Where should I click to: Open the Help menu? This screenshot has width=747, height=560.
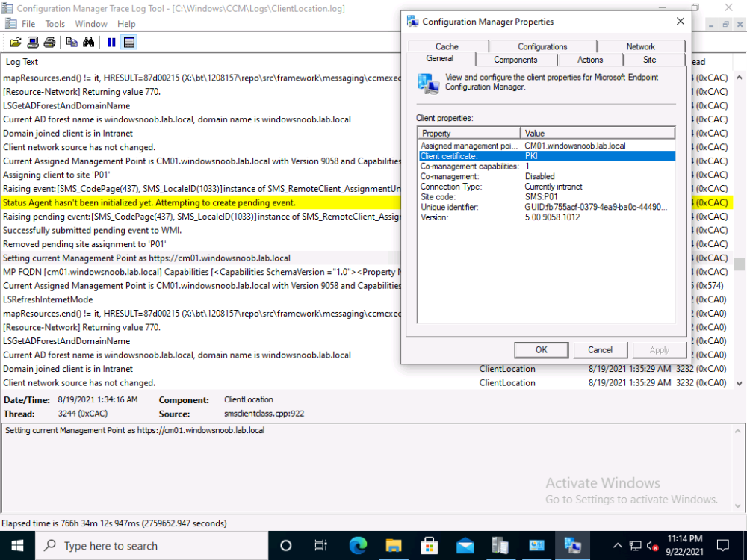pos(126,24)
